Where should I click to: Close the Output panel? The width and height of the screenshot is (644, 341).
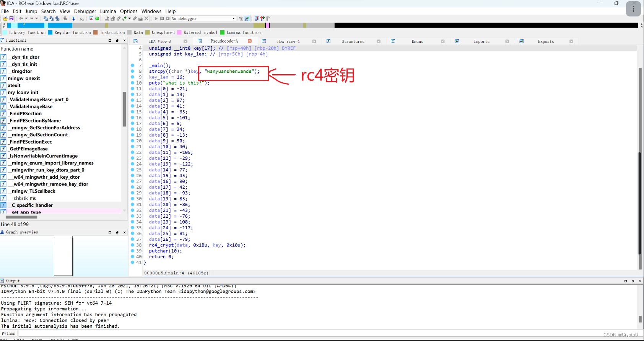point(640,281)
